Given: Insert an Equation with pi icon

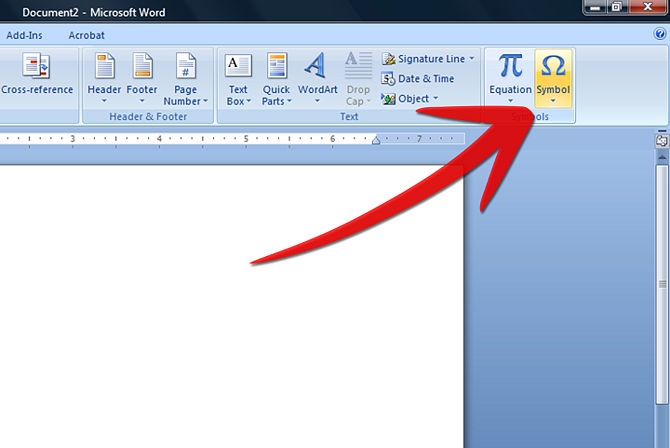Looking at the screenshot, I should 511,78.
